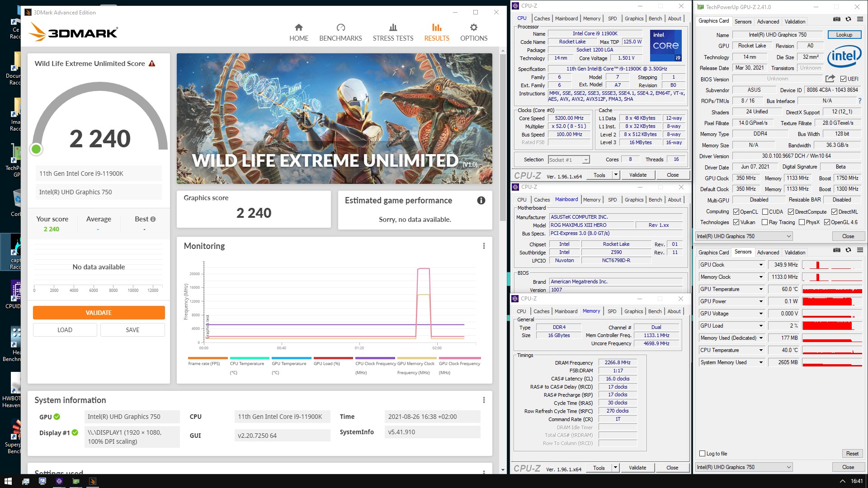The width and height of the screenshot is (868, 488).
Task: Toggle the DirectCompute checkbox
Action: [x=791, y=212]
